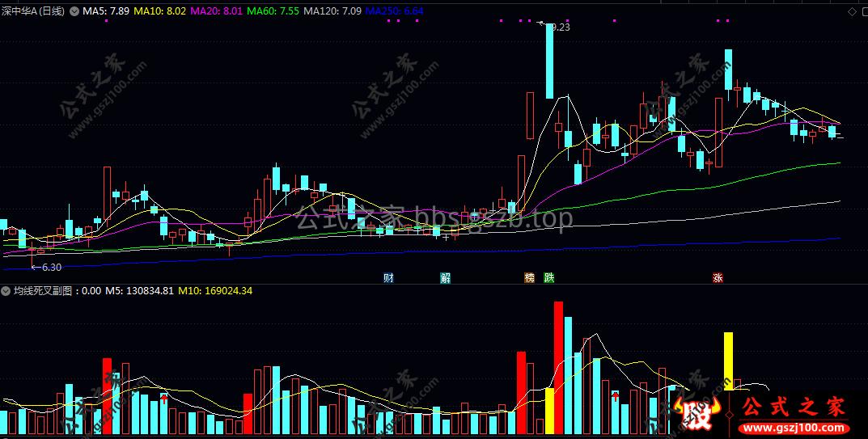Open the 榜 ranking info marker
The height and width of the screenshot is (439, 868).
tap(530, 278)
